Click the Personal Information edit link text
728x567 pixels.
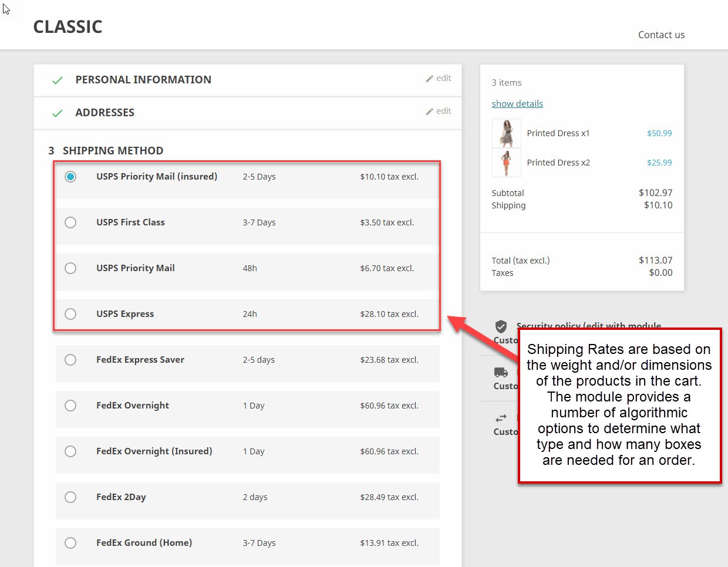(x=444, y=78)
